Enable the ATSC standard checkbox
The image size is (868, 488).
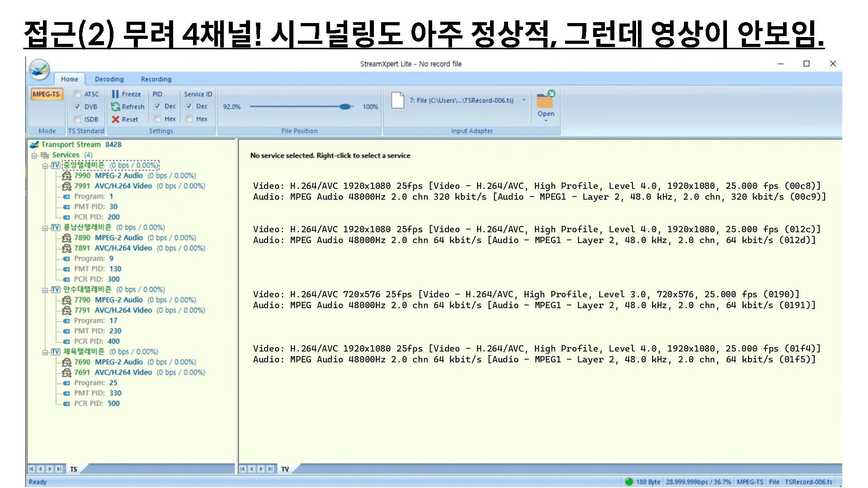coord(78,94)
